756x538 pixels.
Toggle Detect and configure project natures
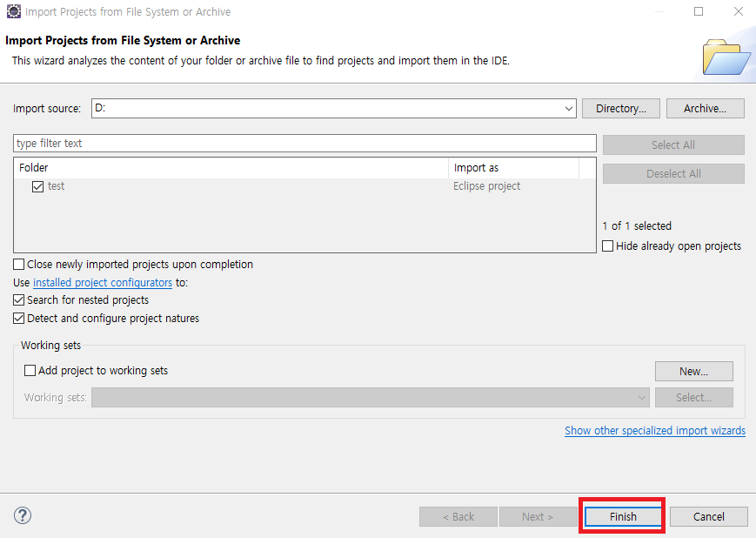pyautogui.click(x=18, y=319)
